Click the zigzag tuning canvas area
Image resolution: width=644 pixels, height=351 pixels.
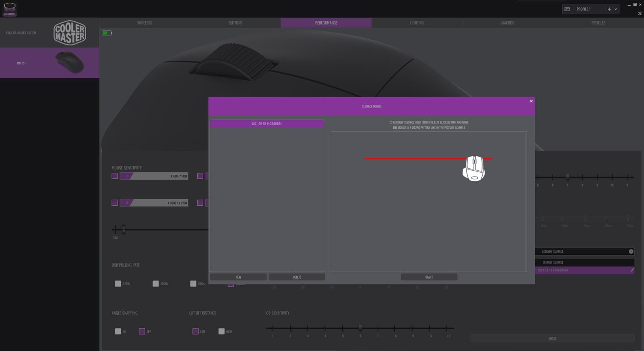(x=429, y=201)
